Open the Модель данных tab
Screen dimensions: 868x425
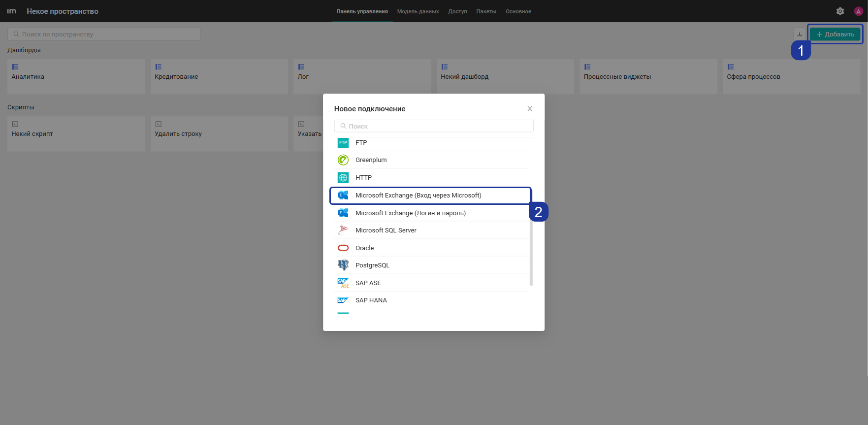(x=418, y=11)
